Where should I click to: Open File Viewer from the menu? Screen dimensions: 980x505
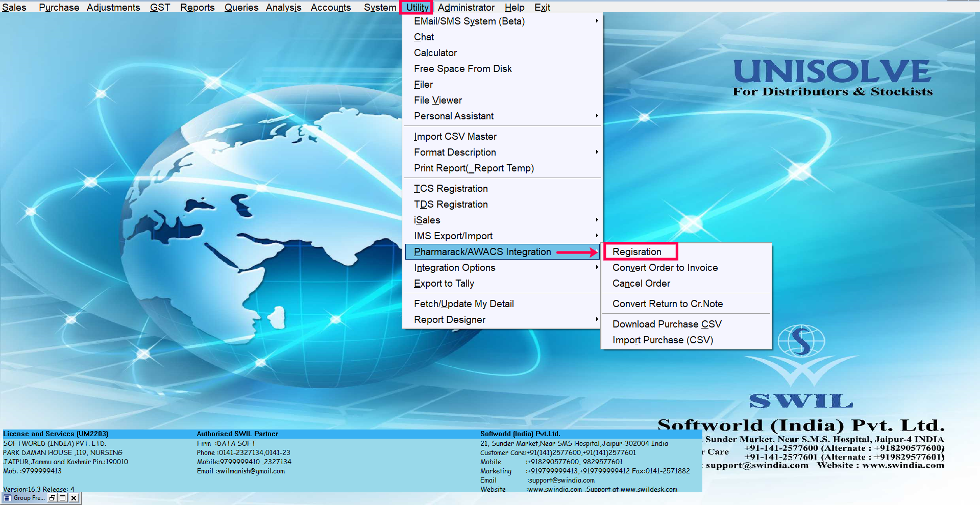tap(502, 100)
